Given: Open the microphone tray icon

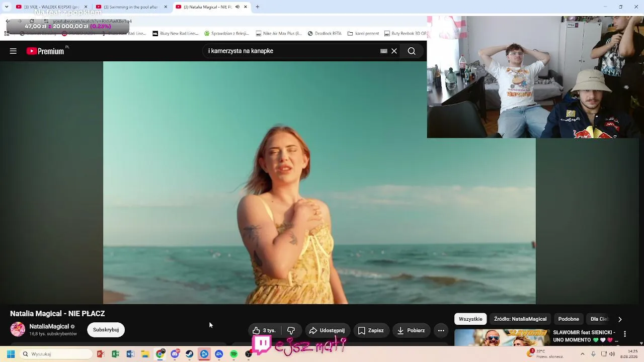Looking at the screenshot, I should (x=593, y=354).
